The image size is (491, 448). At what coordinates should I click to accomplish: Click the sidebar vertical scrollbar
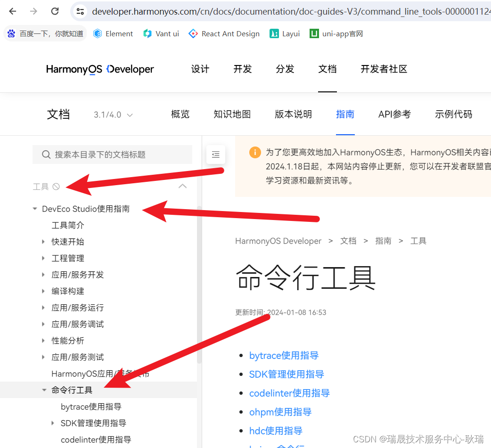click(x=199, y=285)
